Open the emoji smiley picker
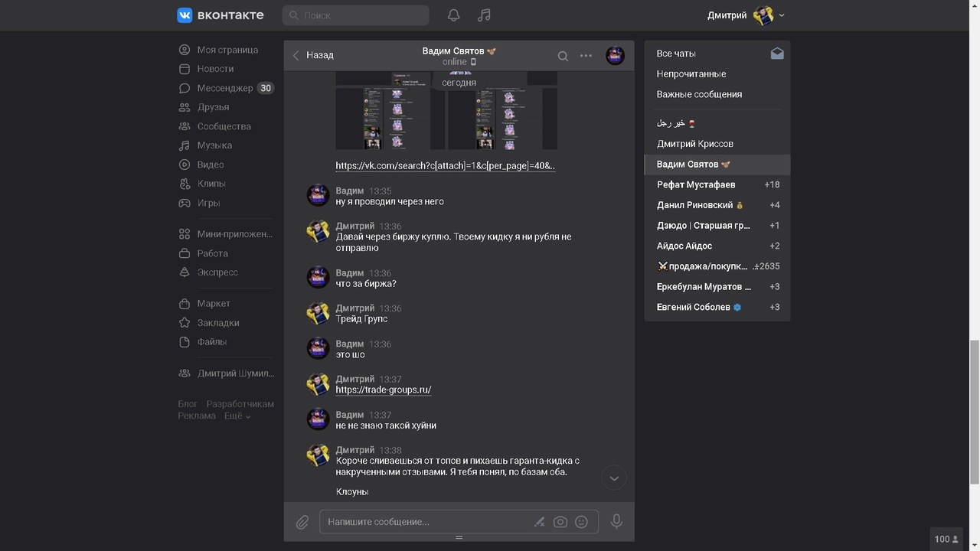 581,522
